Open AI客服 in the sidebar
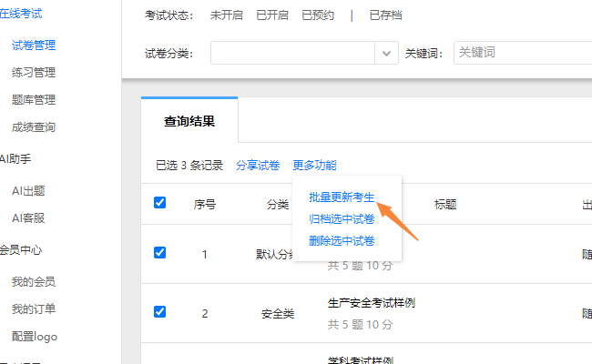Viewport: 592px width, 364px height. pos(28,218)
